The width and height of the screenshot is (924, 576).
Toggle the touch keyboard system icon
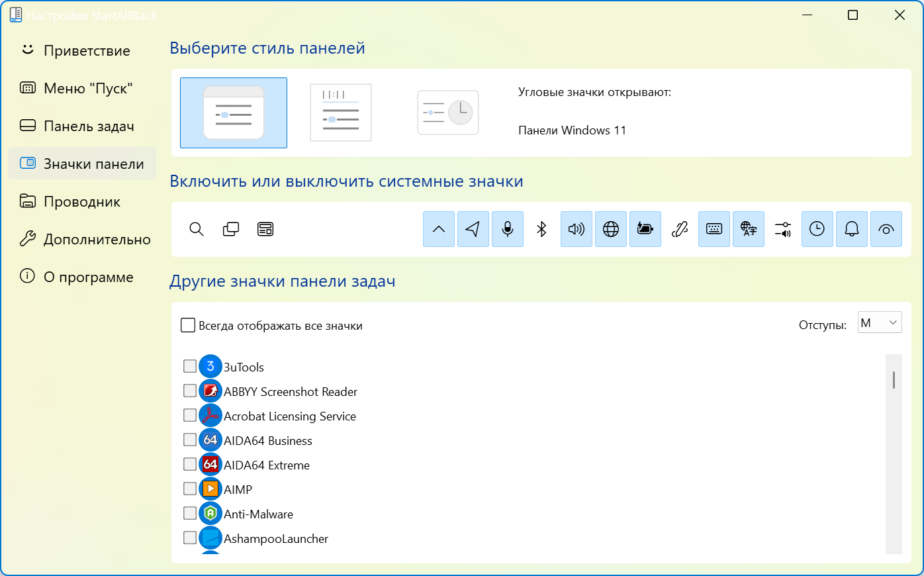pyautogui.click(x=714, y=229)
